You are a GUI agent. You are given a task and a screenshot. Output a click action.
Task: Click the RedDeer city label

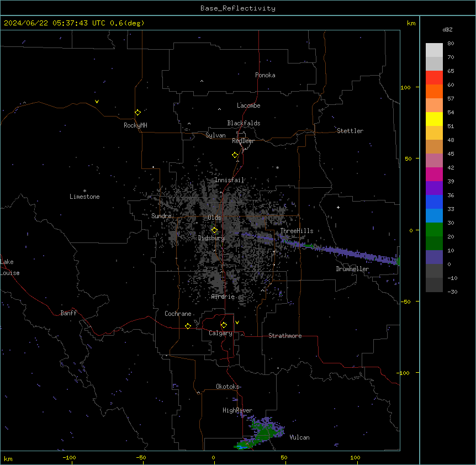tap(243, 141)
